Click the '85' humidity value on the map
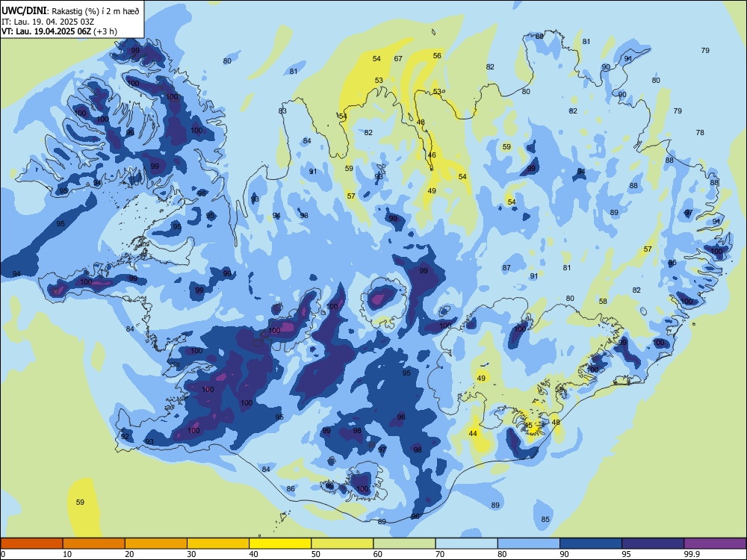Image resolution: width=747 pixels, height=560 pixels. tap(545, 520)
